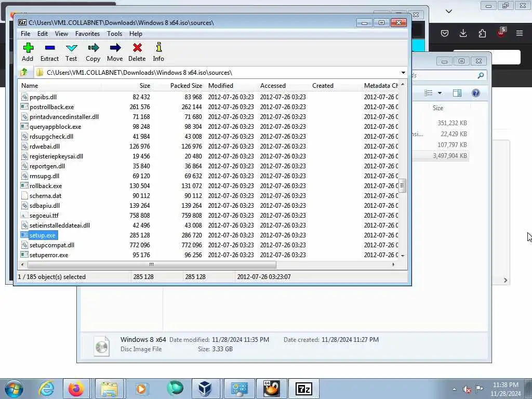Sort by Size column header in 7-Zip
The image size is (532, 399).
click(x=127, y=86)
